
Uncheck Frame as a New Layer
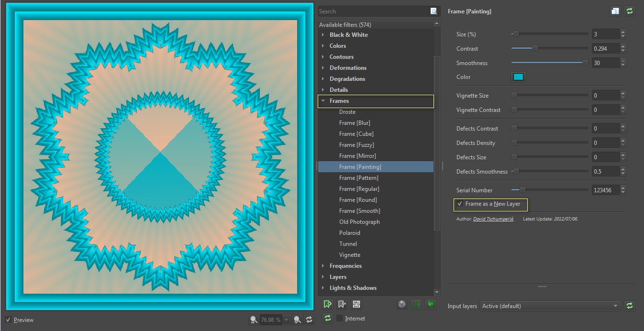point(459,204)
